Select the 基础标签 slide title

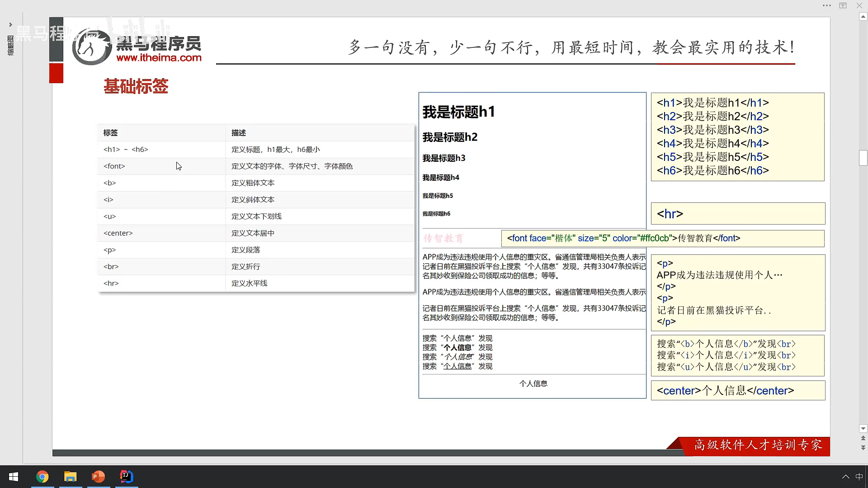click(136, 86)
